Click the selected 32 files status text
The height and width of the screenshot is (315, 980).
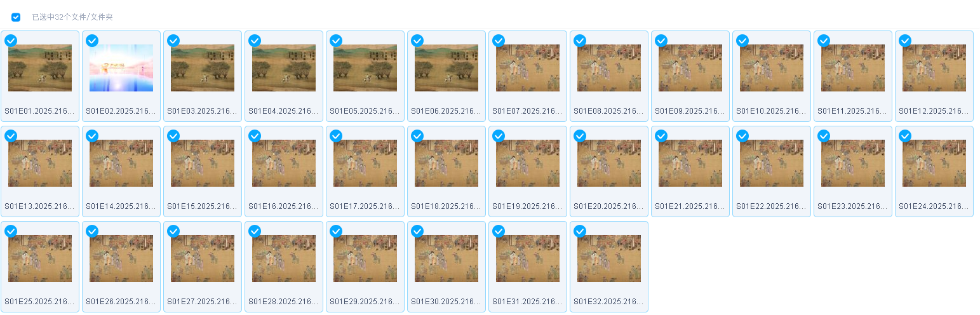(x=72, y=17)
